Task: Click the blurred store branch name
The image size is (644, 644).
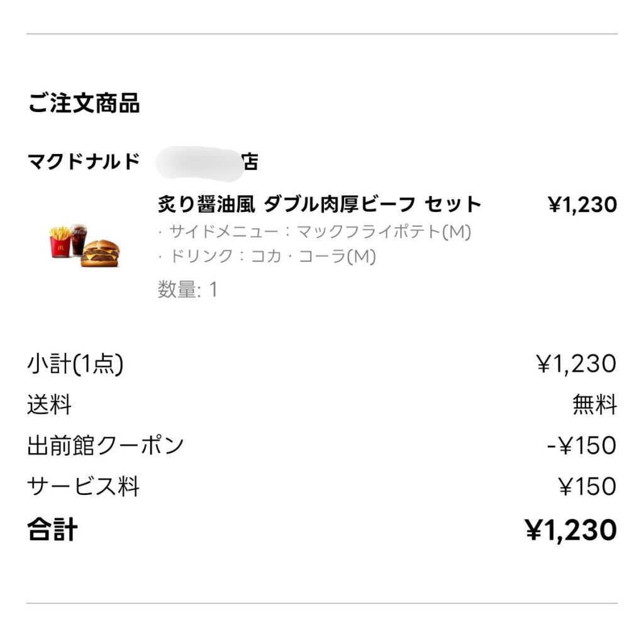Action: pos(198,162)
